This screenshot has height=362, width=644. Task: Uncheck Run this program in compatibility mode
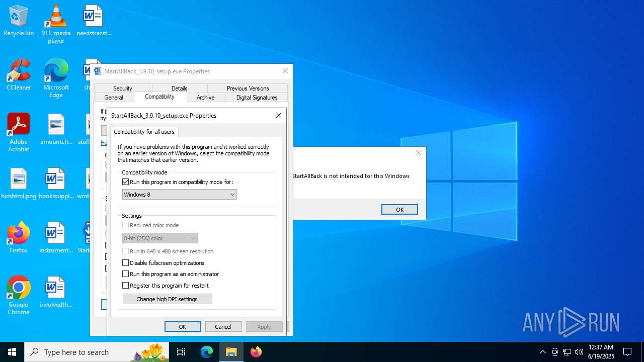pos(126,182)
